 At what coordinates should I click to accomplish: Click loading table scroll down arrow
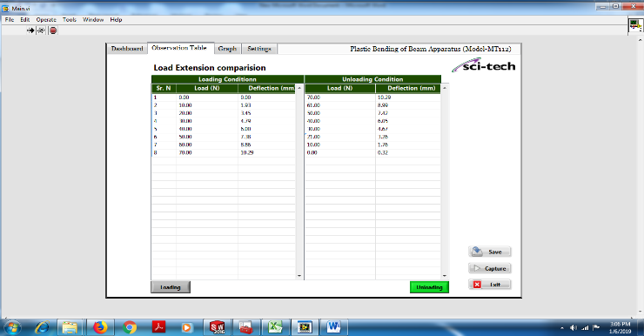(x=299, y=276)
